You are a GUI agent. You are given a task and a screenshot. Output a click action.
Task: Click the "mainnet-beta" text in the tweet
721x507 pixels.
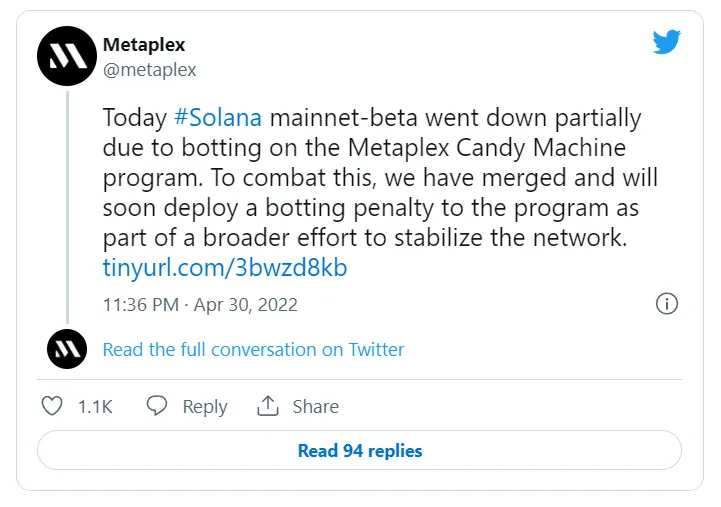[x=343, y=118]
